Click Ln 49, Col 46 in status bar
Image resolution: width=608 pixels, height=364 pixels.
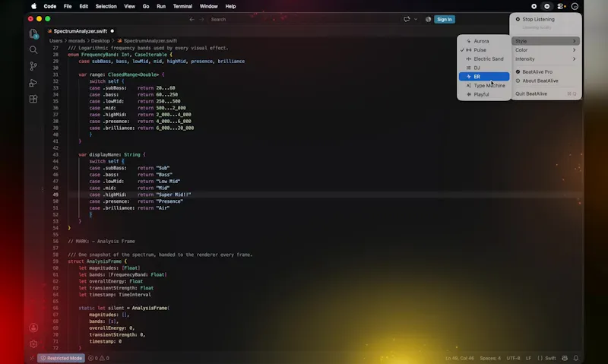pyautogui.click(x=460, y=358)
